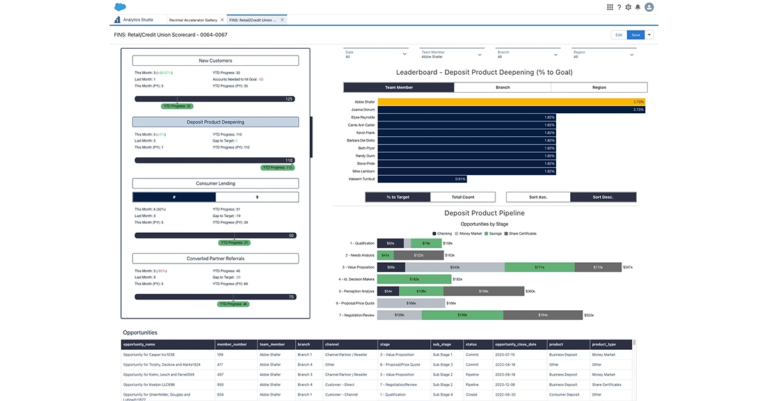768x401 pixels.
Task: Switch to Revintel Accelerator Gallery tab
Action: pos(193,20)
